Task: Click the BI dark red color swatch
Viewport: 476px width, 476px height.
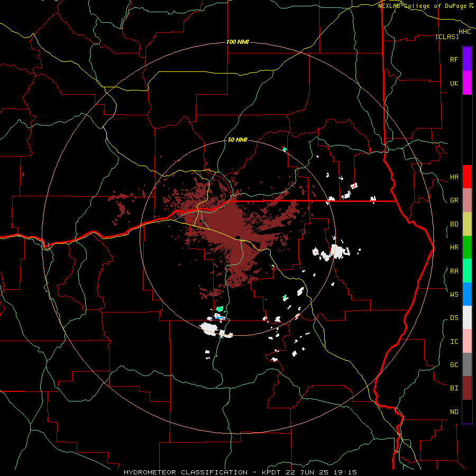Action: pyautogui.click(x=467, y=388)
